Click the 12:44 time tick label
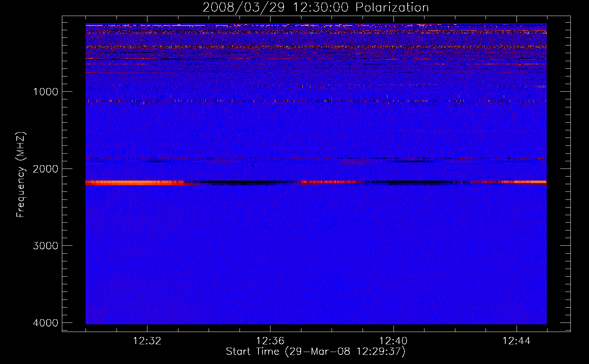 click(x=516, y=341)
